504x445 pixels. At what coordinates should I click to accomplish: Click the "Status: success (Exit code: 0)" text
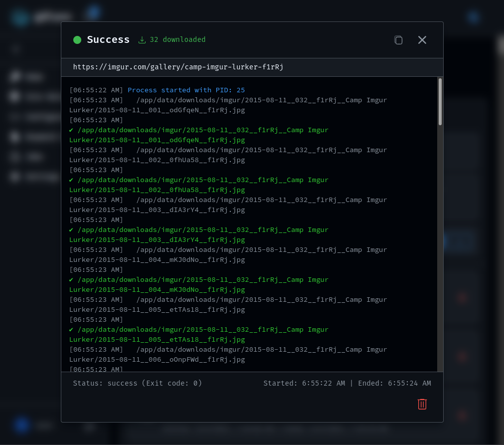tap(137, 383)
